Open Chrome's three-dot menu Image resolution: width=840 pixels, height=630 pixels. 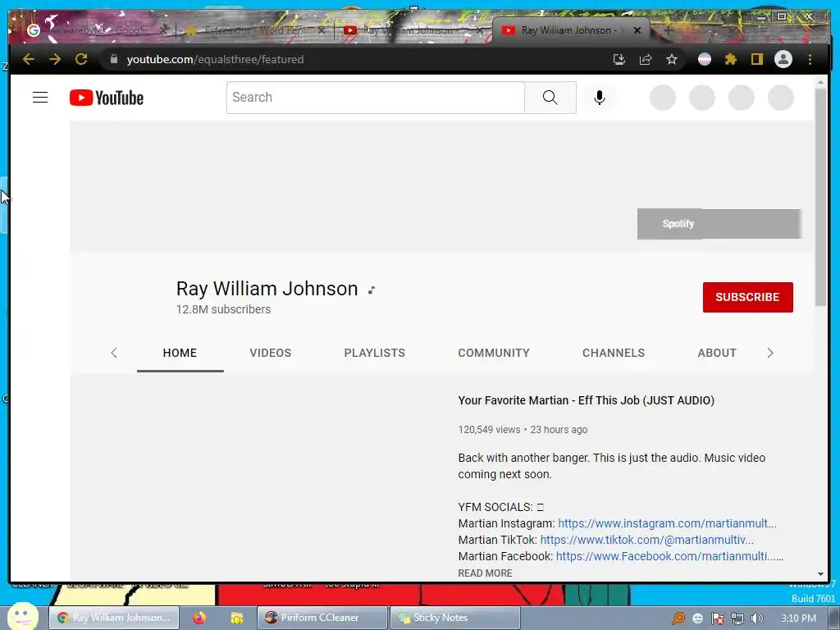coord(810,59)
